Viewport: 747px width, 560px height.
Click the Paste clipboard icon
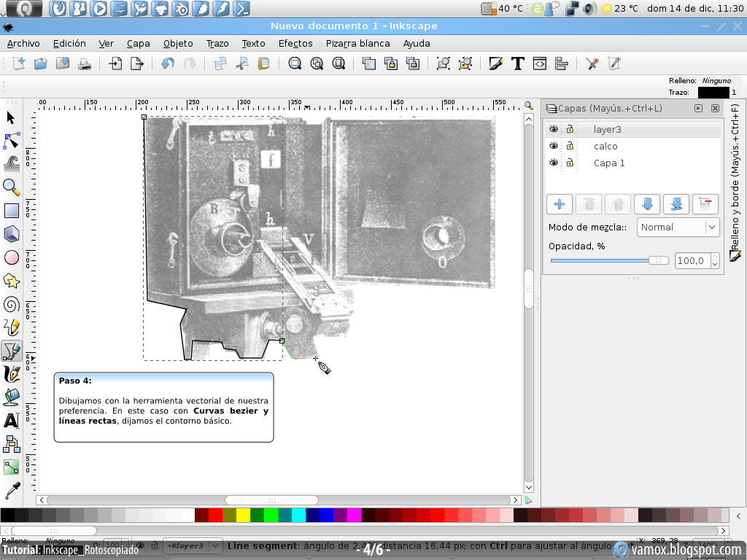[x=263, y=63]
